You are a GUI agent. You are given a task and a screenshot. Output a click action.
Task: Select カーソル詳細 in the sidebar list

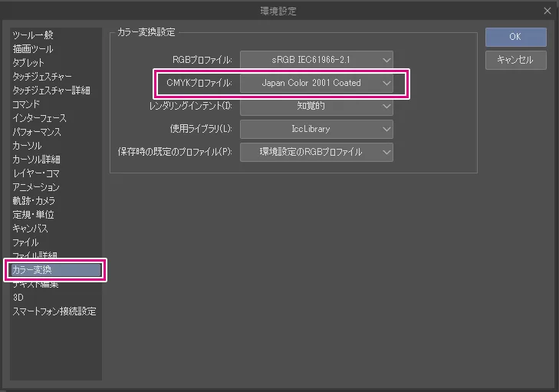point(36,160)
